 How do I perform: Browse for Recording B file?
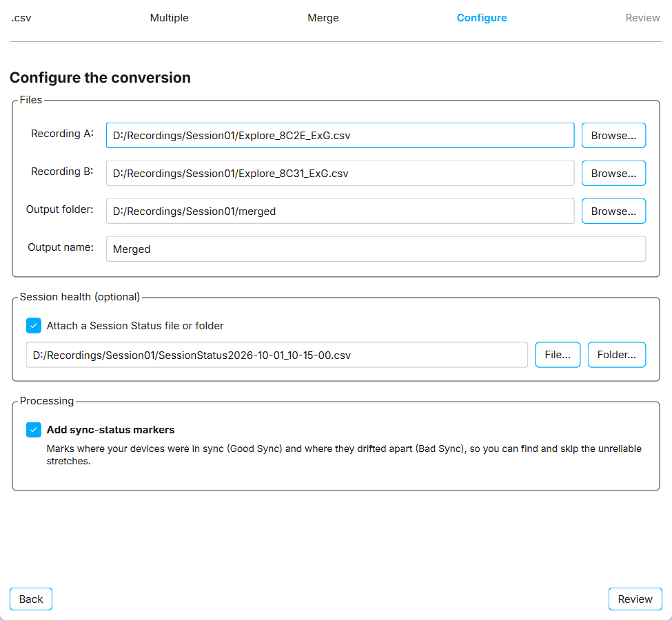click(x=613, y=173)
